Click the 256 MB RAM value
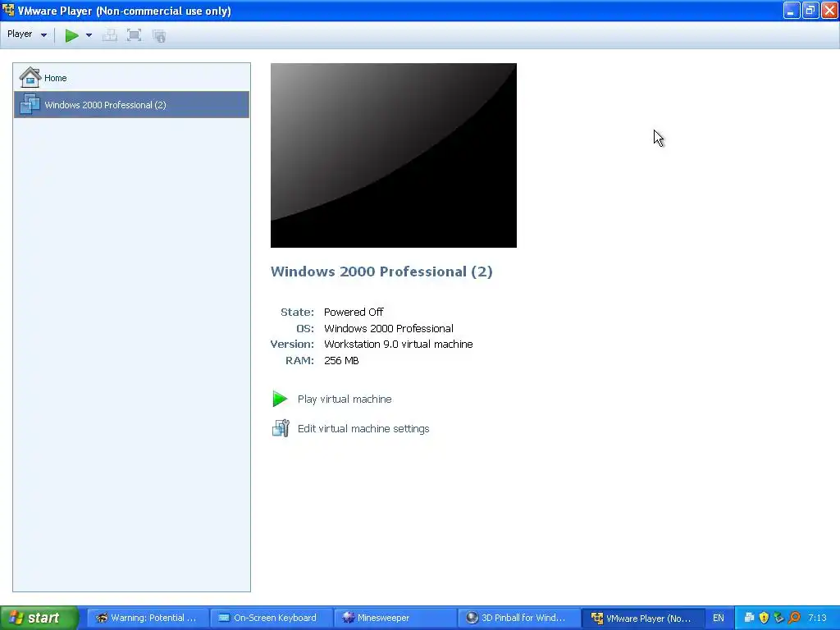Image resolution: width=840 pixels, height=630 pixels. [x=341, y=361]
